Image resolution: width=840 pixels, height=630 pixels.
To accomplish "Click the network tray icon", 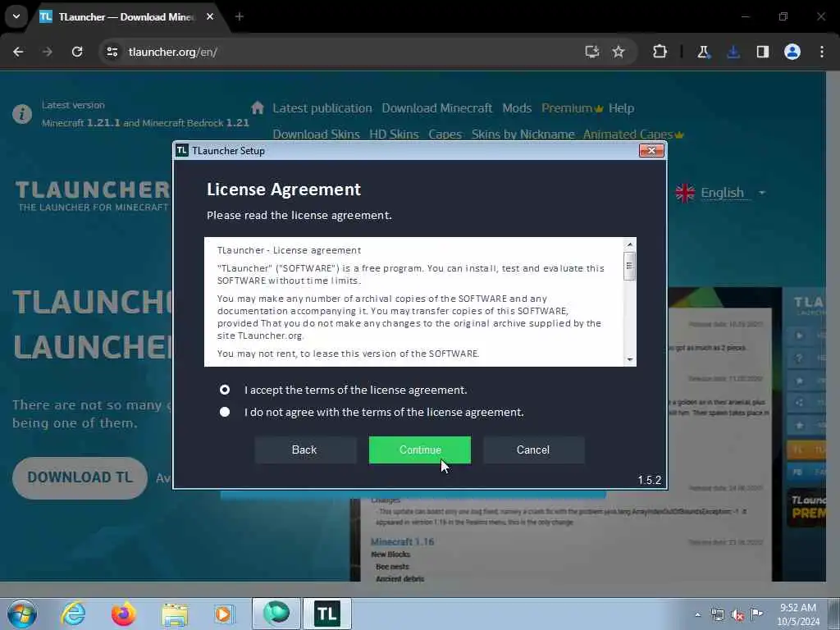I will point(717,614).
